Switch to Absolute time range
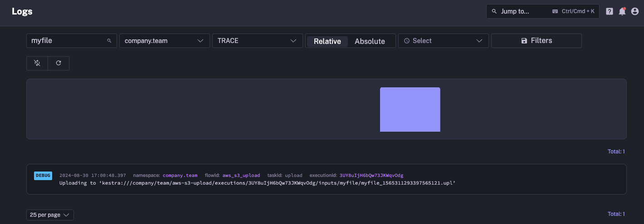 click(x=370, y=41)
